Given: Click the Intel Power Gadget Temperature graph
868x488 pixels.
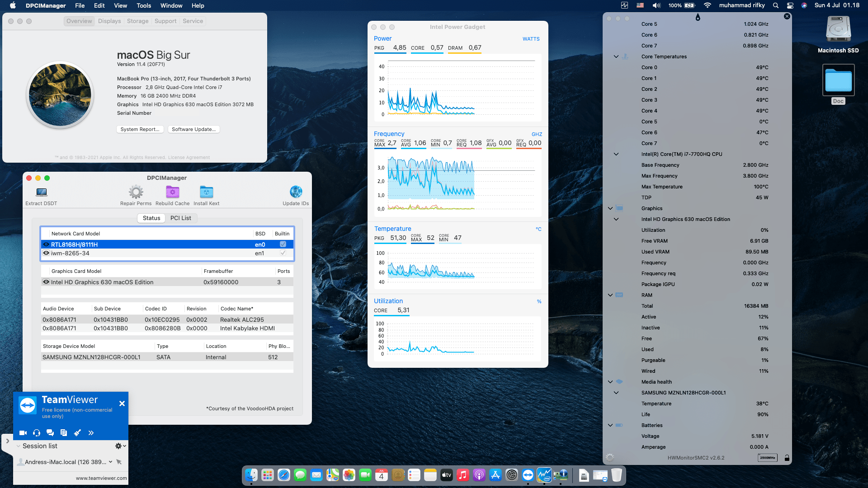Looking at the screenshot, I should 458,267.
